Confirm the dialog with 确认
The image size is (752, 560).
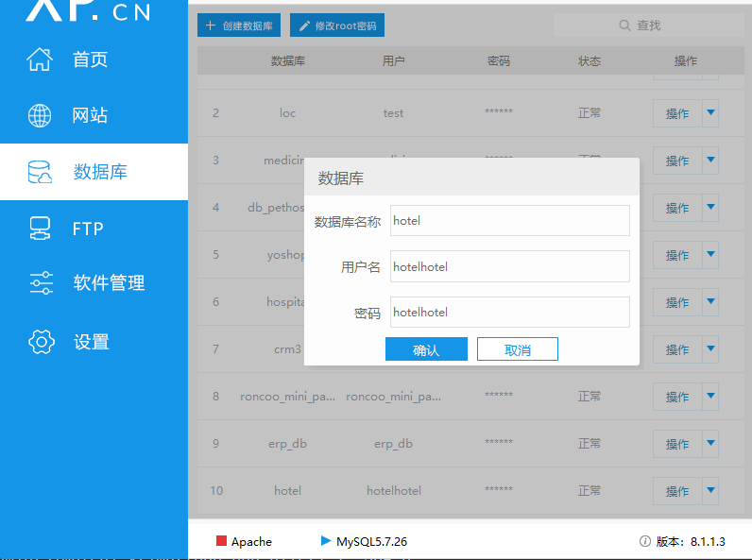point(426,349)
